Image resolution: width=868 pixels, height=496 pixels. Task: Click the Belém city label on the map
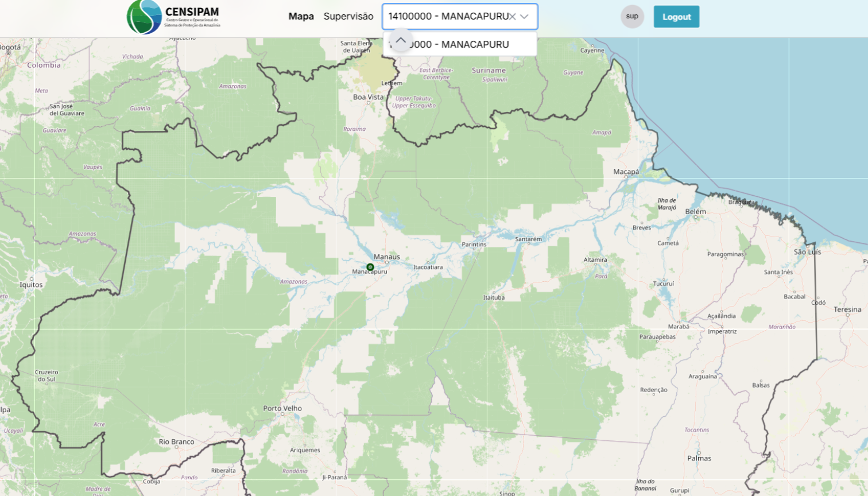(x=695, y=212)
